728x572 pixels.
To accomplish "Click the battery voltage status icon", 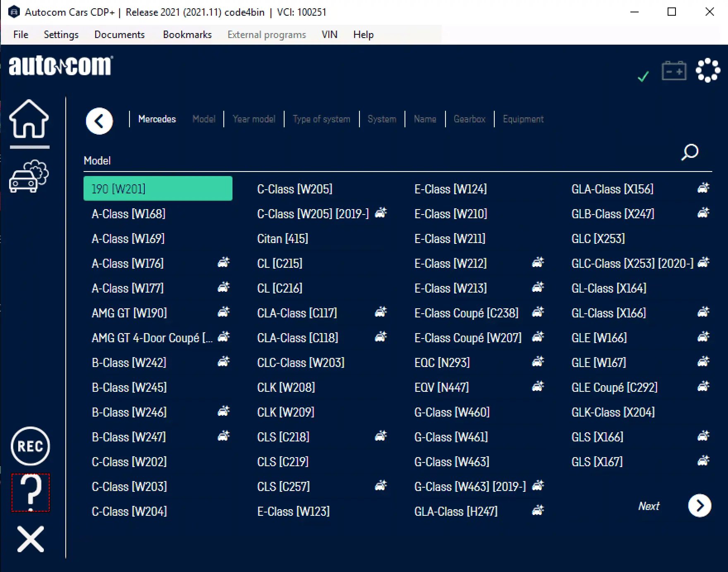I will click(x=674, y=71).
